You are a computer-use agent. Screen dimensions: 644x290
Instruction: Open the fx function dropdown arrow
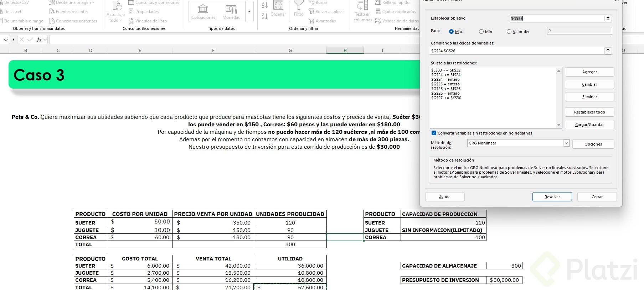point(45,39)
